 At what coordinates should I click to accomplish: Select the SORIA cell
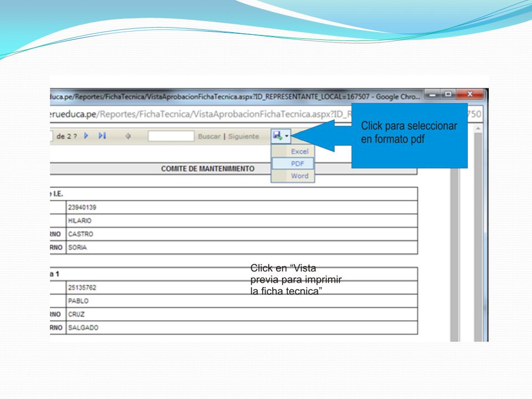tap(242, 247)
